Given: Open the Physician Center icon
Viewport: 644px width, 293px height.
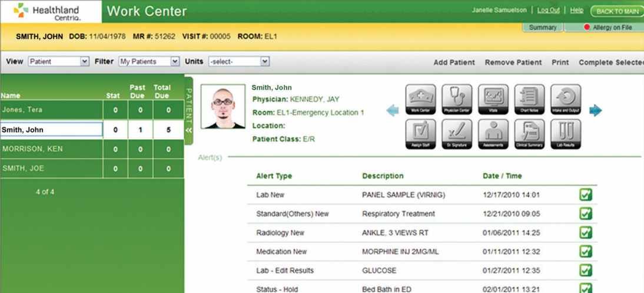Looking at the screenshot, I should (457, 99).
